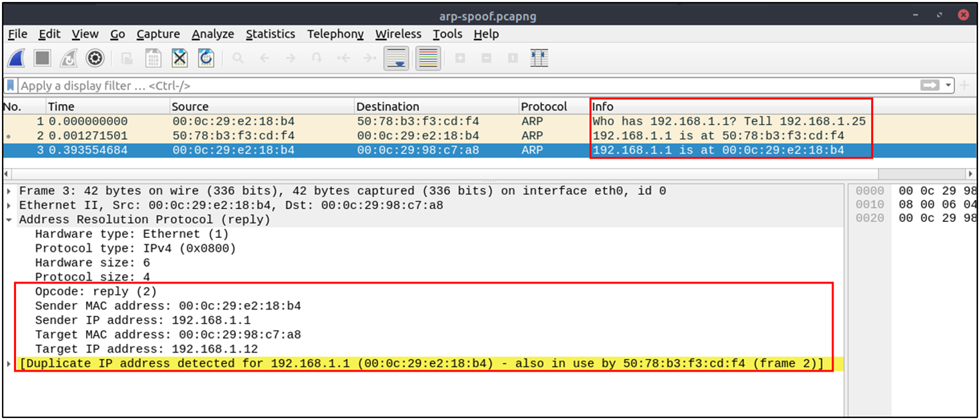The width and height of the screenshot is (980, 420).
Task: Go back in packet history
Action: point(264,58)
